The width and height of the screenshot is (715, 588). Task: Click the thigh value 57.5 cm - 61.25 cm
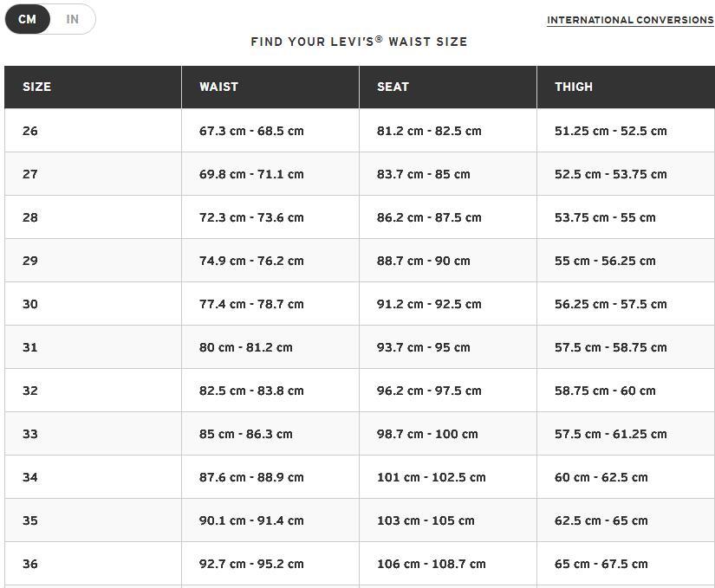[611, 434]
